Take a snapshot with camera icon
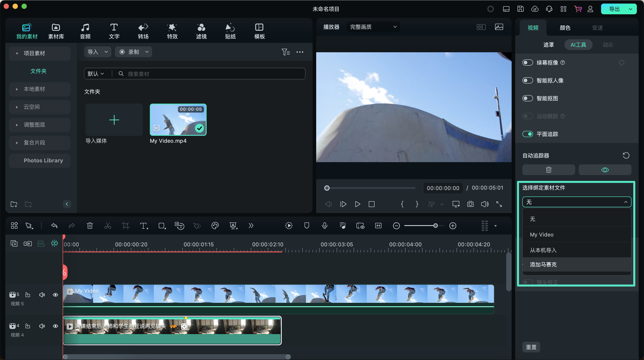This screenshot has width=644, height=360. pos(470,204)
